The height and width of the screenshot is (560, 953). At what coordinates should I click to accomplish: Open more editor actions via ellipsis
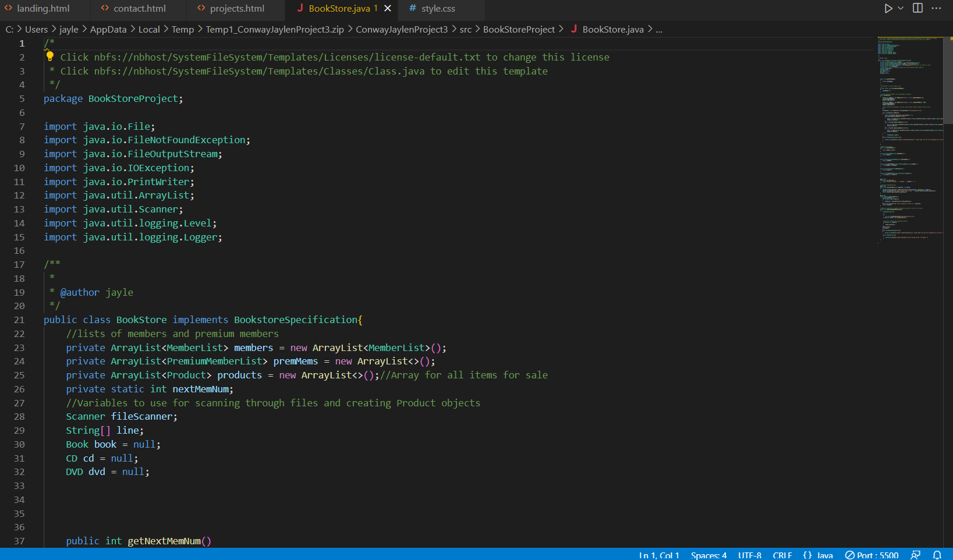tap(936, 8)
